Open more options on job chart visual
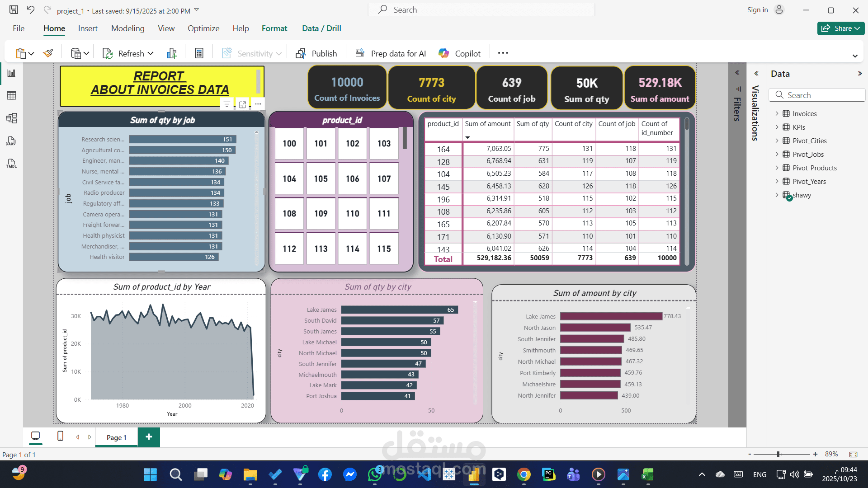Viewport: 868px width, 488px height. (258, 104)
